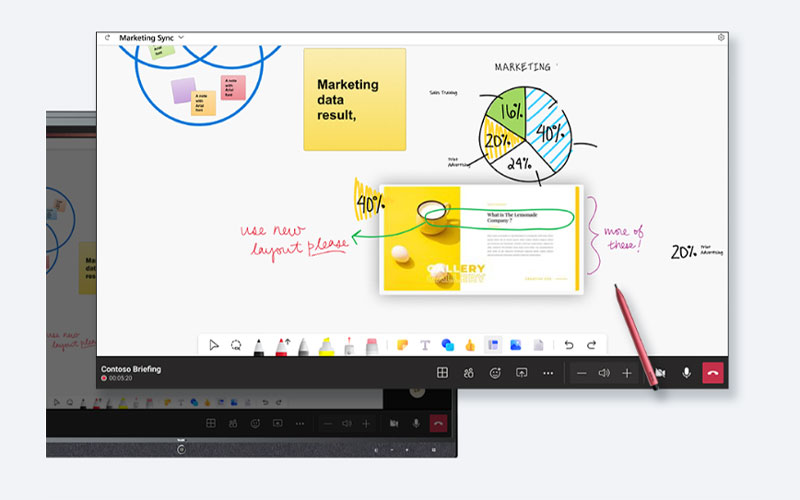The height and width of the screenshot is (500, 800).
Task: Raise volume on background device screen
Action: pyautogui.click(x=366, y=423)
